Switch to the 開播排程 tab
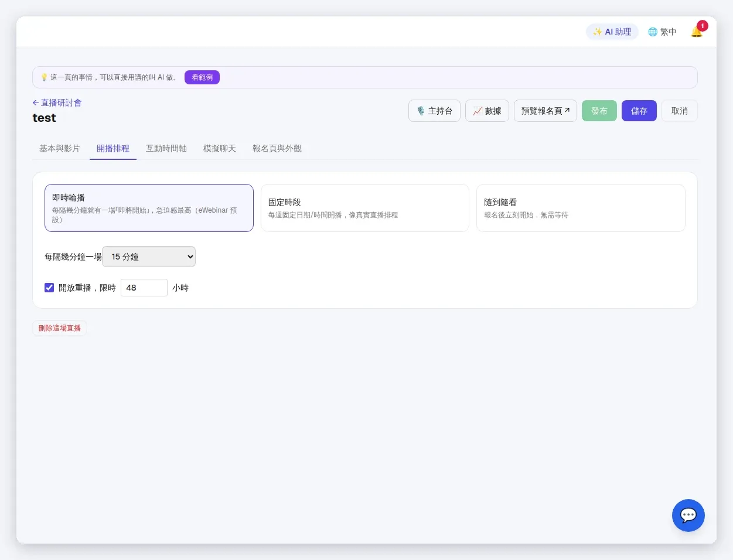The height and width of the screenshot is (560, 733). pyautogui.click(x=113, y=148)
